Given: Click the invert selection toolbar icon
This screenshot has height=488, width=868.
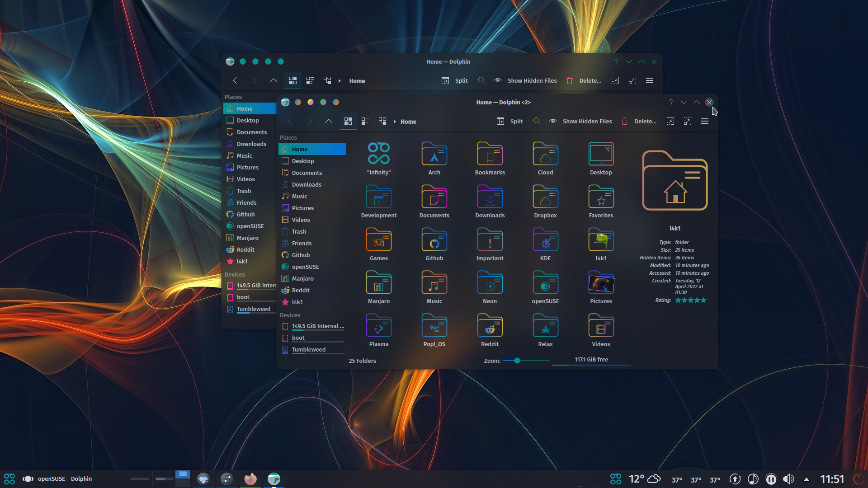Looking at the screenshot, I should [688, 121].
